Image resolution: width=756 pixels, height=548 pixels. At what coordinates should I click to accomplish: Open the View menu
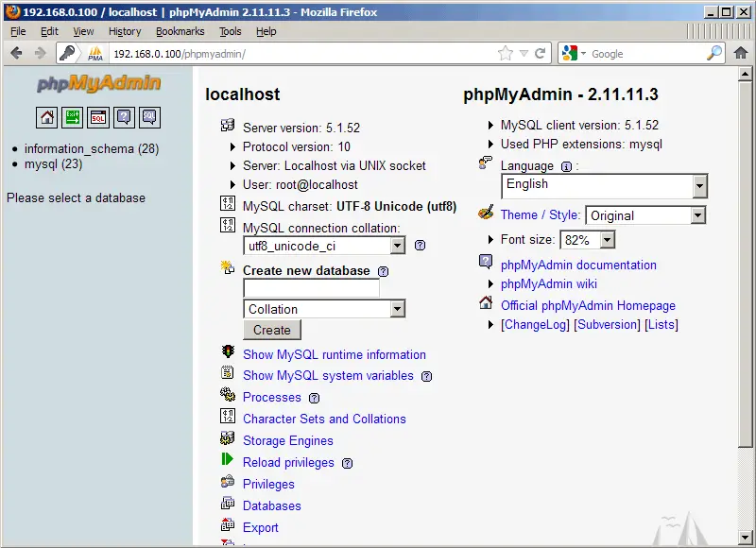click(83, 31)
